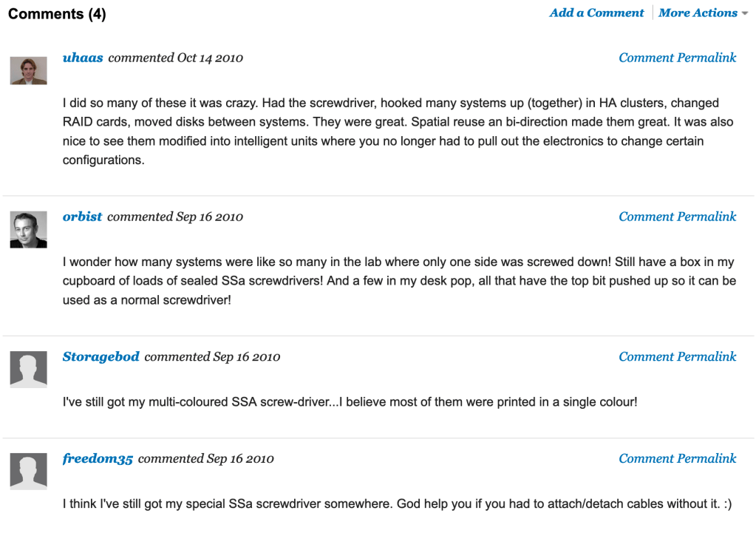Click orbist profile avatar photo
Image resolution: width=756 pixels, height=533 pixels.
(x=29, y=229)
